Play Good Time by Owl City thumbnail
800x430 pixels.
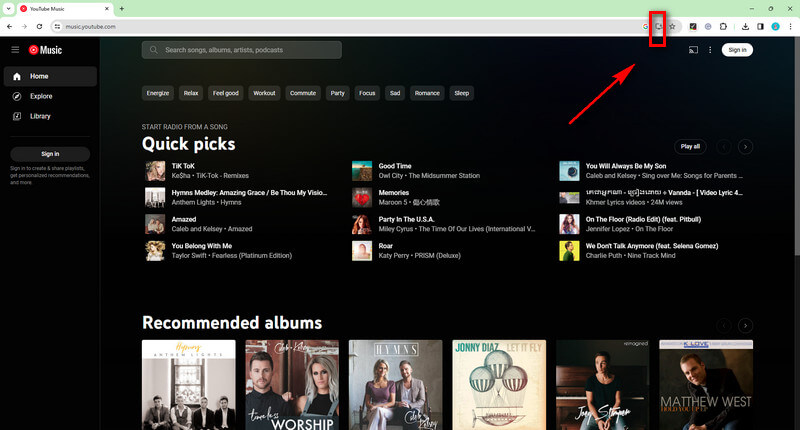coord(362,171)
